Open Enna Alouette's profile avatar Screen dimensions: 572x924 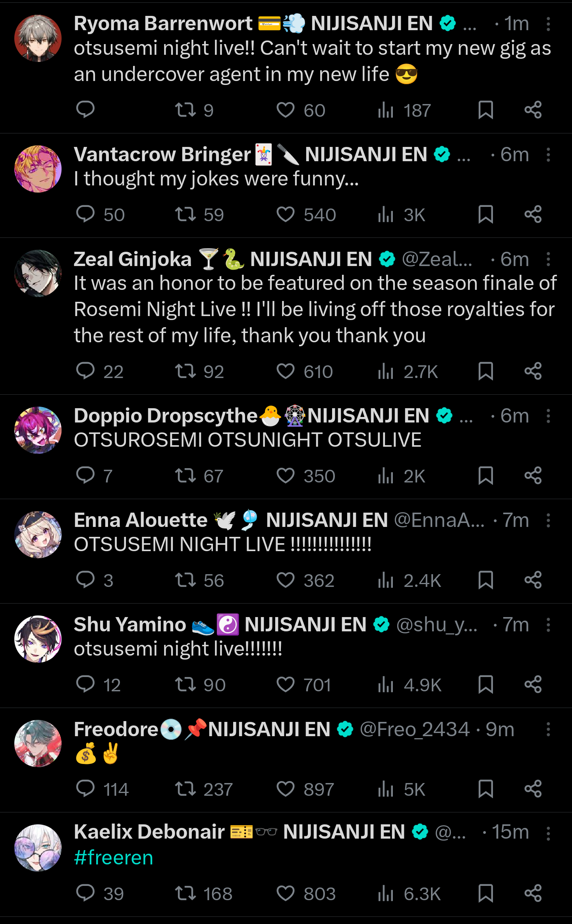(x=38, y=534)
